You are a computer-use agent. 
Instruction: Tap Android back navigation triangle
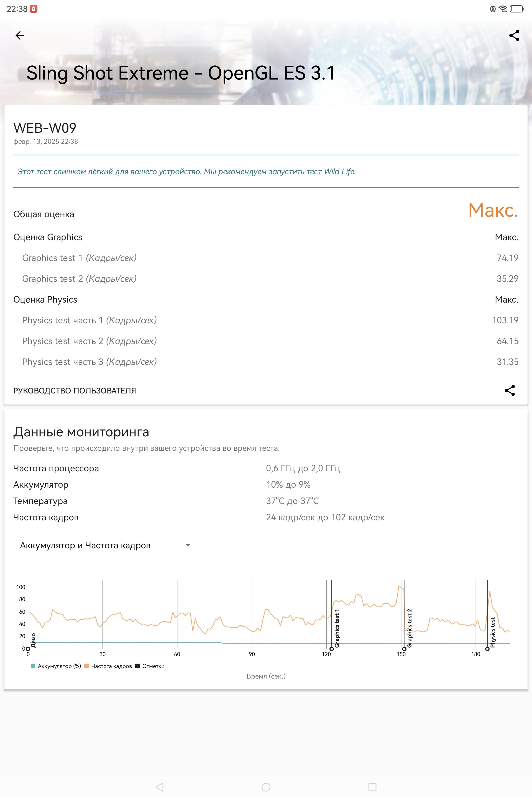pos(160,787)
